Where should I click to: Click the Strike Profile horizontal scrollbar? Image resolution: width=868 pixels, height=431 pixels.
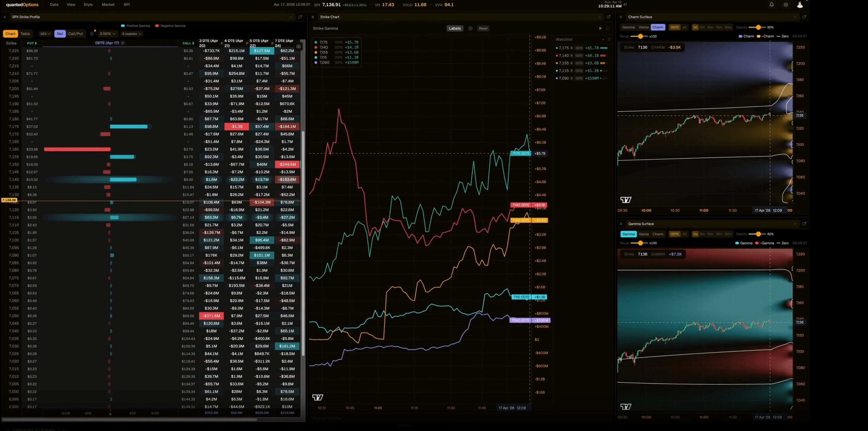click(129, 420)
